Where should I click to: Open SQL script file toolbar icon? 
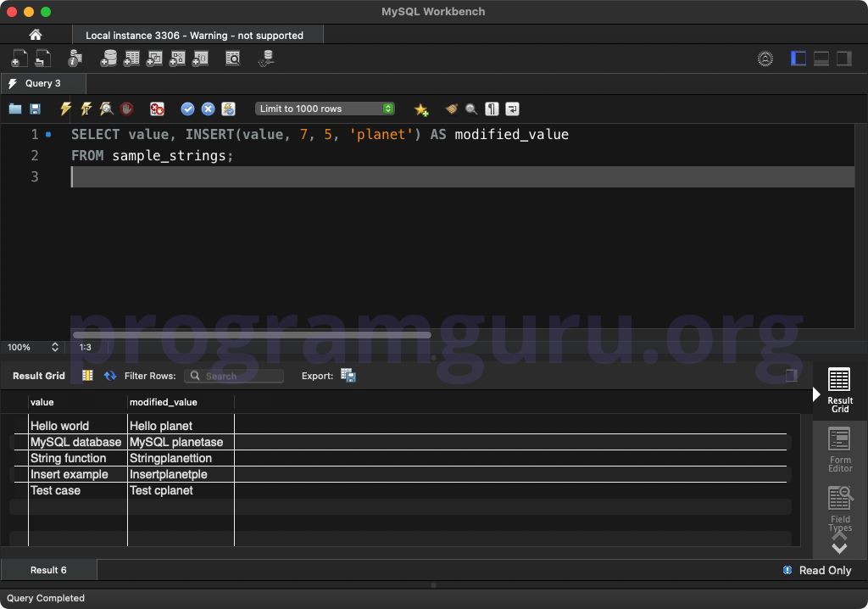click(x=43, y=59)
